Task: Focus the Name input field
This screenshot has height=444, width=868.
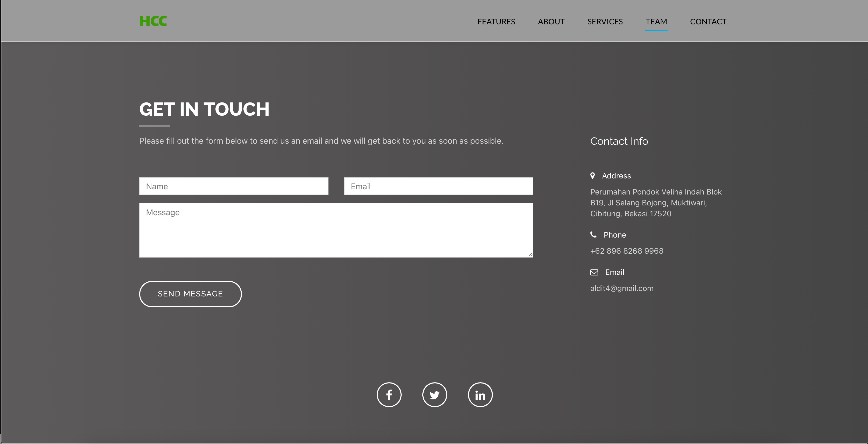Action: pyautogui.click(x=234, y=186)
